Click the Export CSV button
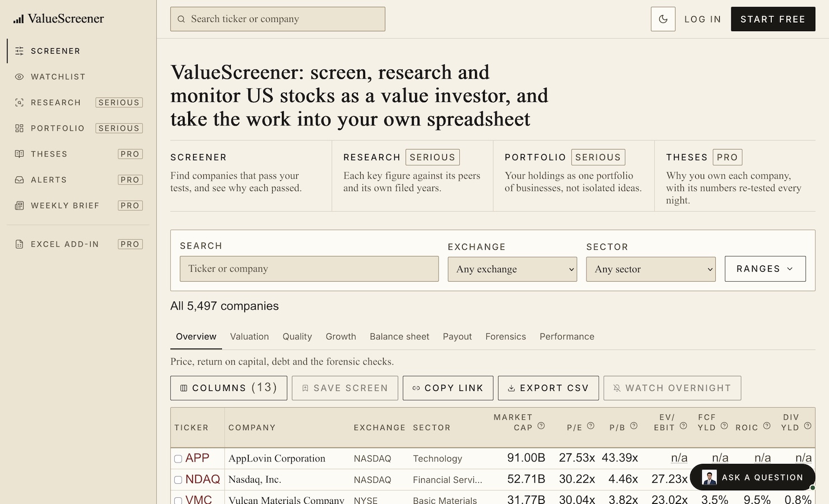This screenshot has height=504, width=829. pyautogui.click(x=548, y=388)
